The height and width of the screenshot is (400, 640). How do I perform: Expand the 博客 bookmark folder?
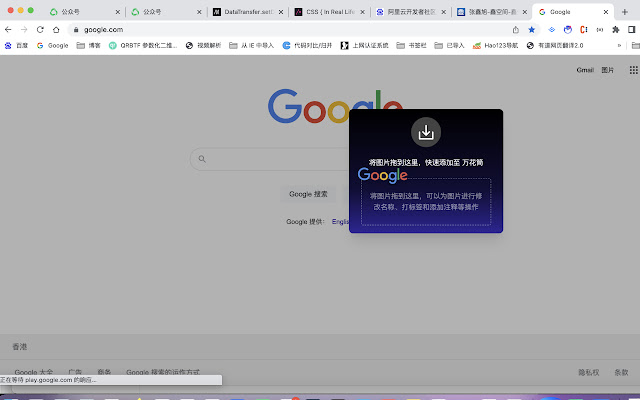tap(89, 45)
